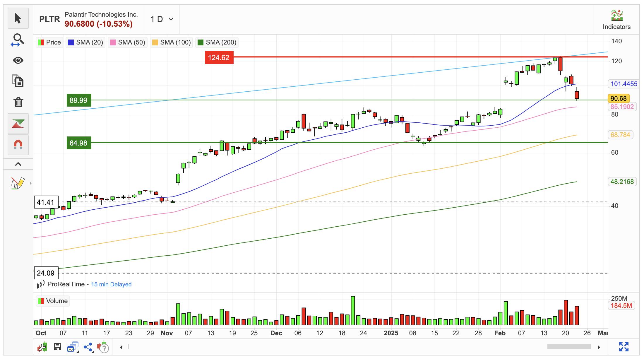The image size is (644, 359).
Task: Open the pencil drawing tools icon
Action: [x=18, y=183]
